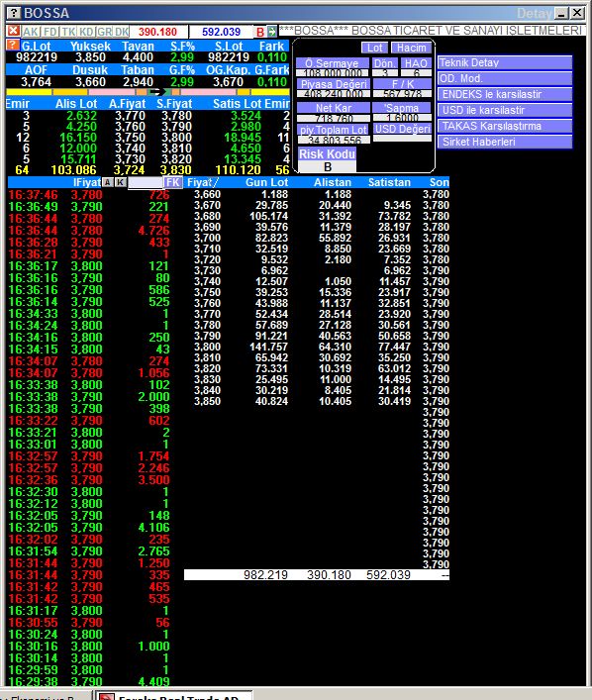Toggle the AK toolbar button
Screen dimensions: 592x700
tap(31, 32)
